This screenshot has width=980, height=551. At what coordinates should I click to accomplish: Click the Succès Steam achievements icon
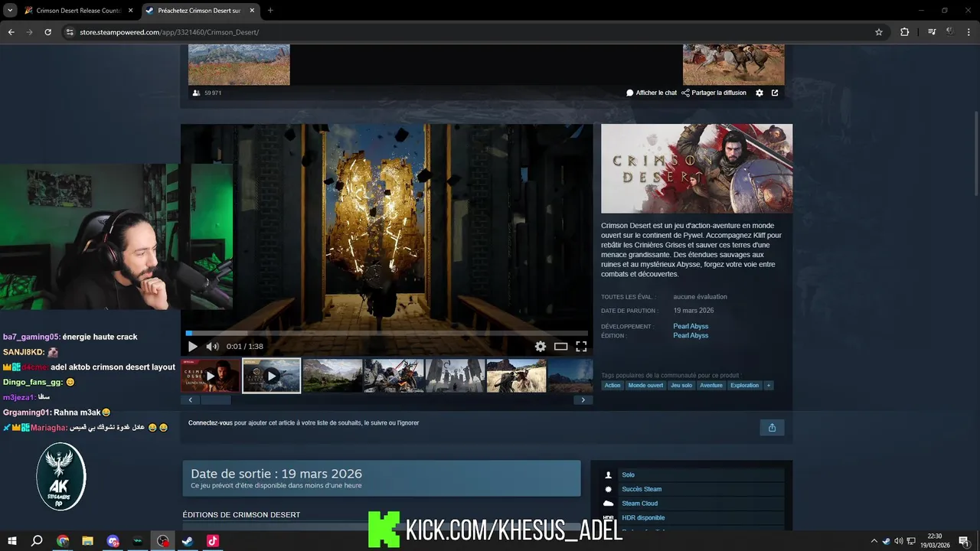click(x=609, y=489)
